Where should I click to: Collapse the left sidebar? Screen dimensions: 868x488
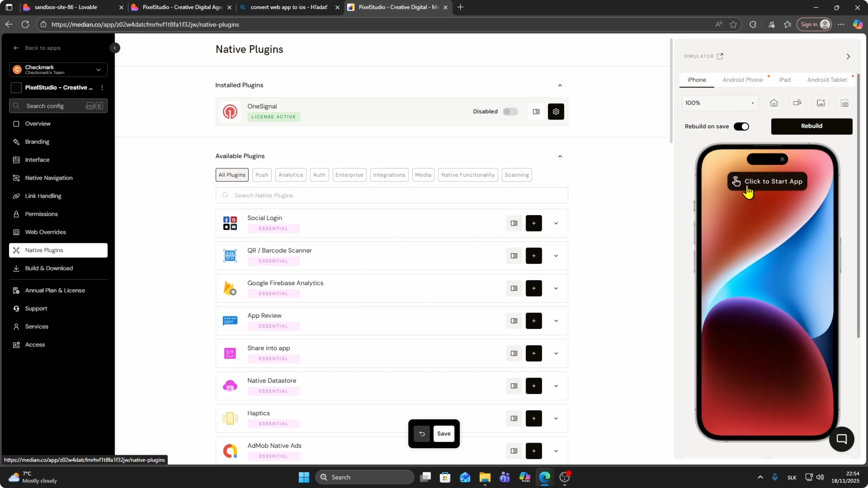(115, 48)
